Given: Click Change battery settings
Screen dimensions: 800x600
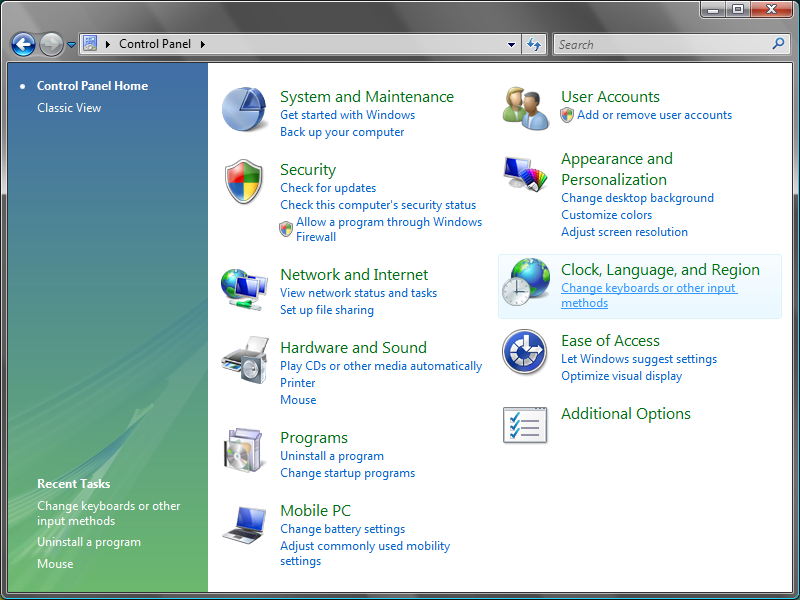Looking at the screenshot, I should click(342, 529).
